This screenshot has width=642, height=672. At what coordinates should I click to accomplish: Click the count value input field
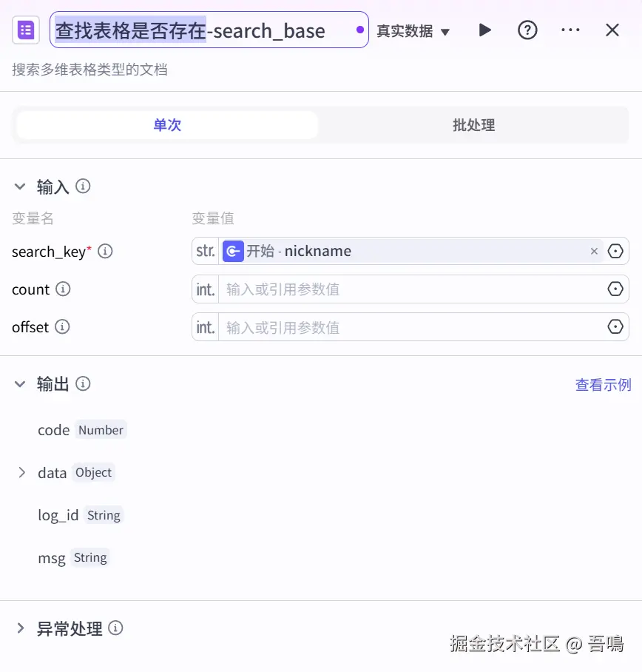(411, 289)
